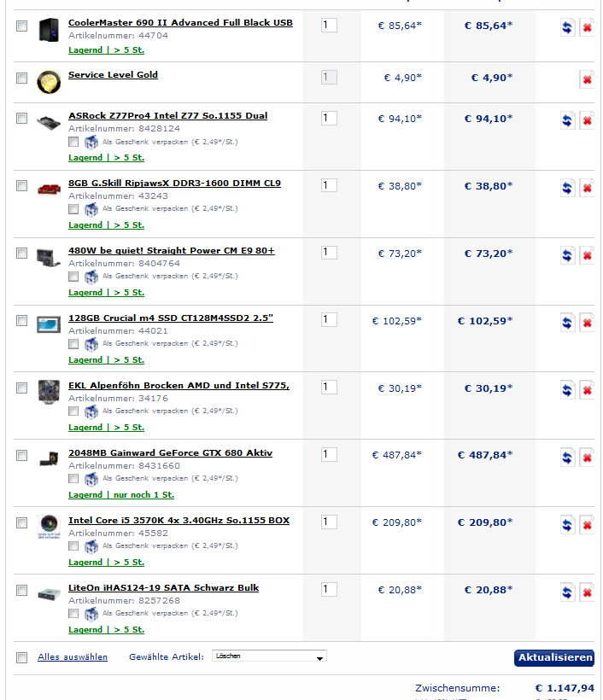Click refresh icon for ASRock Z77Pro4 row

(x=567, y=120)
